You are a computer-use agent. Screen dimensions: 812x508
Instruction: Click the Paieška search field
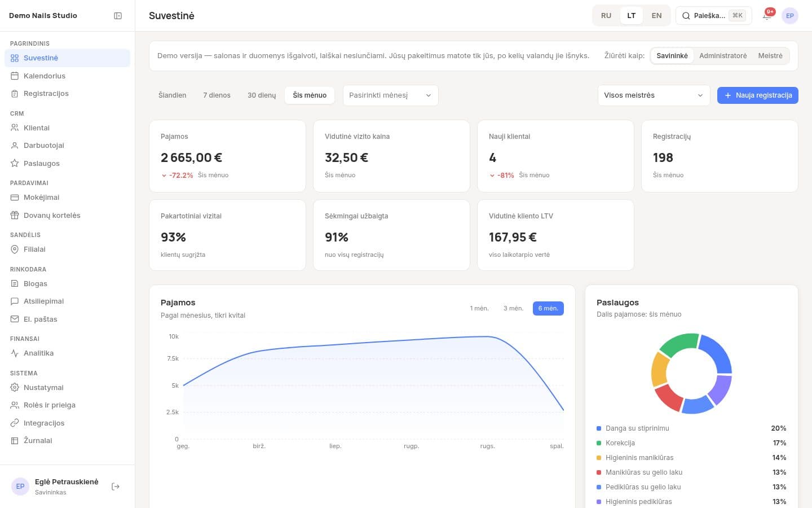point(714,16)
